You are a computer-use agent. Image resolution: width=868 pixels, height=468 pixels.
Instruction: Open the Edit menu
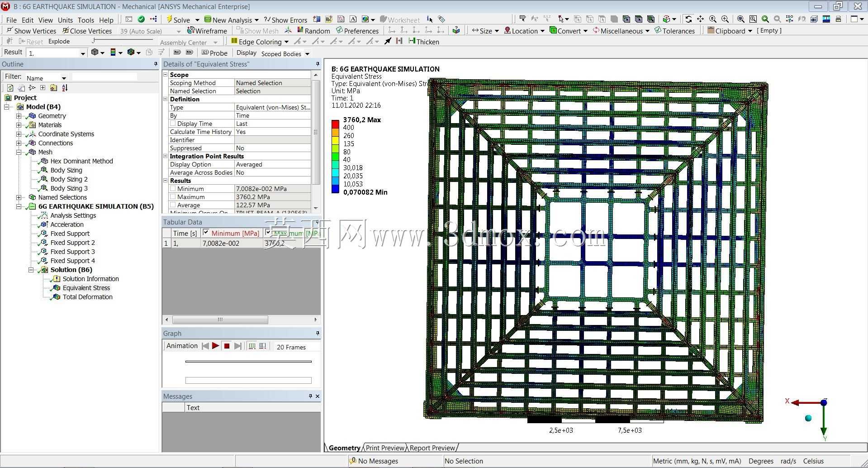[x=28, y=20]
